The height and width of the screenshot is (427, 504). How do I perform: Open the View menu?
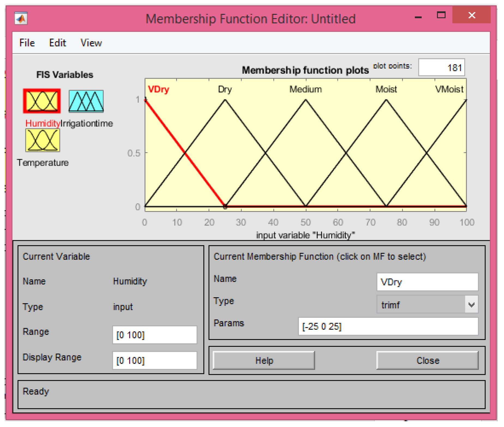(x=91, y=43)
